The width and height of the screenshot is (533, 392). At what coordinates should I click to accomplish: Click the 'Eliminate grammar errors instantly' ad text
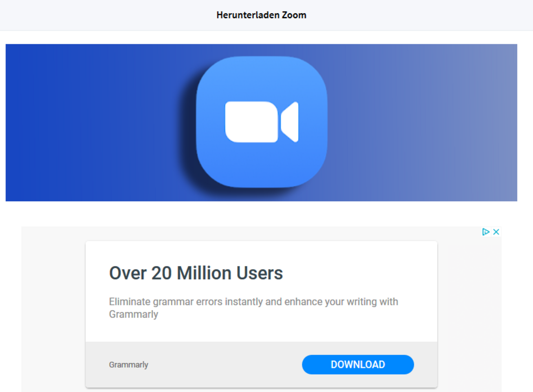click(x=253, y=308)
